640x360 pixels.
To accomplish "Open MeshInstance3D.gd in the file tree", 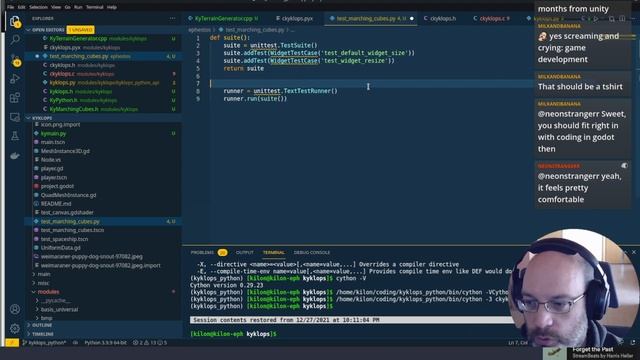I will [65, 151].
